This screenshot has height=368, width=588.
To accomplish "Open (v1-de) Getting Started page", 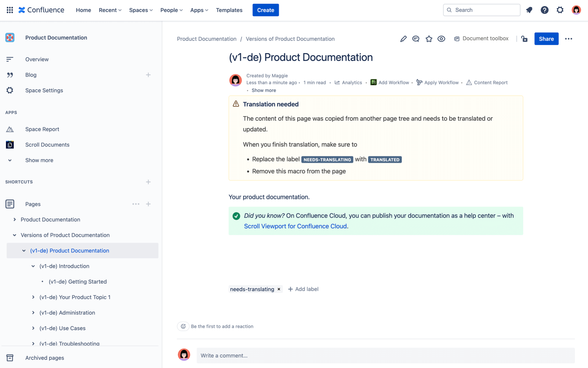I will tap(78, 282).
